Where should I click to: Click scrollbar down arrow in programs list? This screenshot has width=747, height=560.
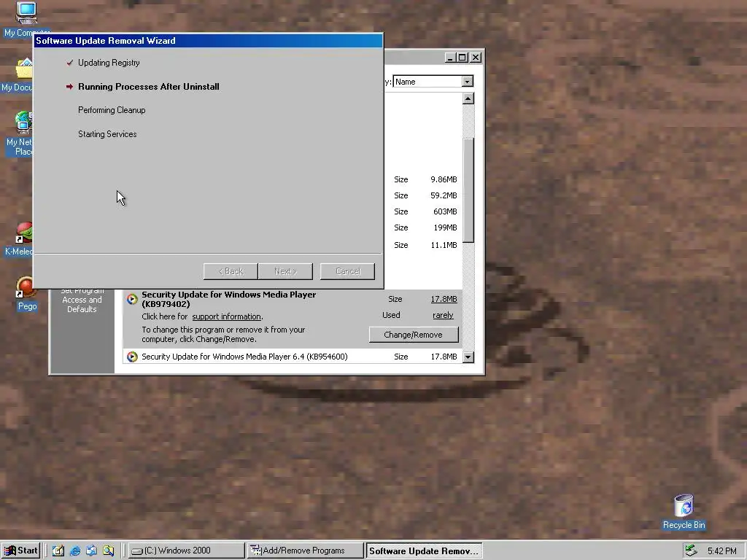tap(468, 357)
